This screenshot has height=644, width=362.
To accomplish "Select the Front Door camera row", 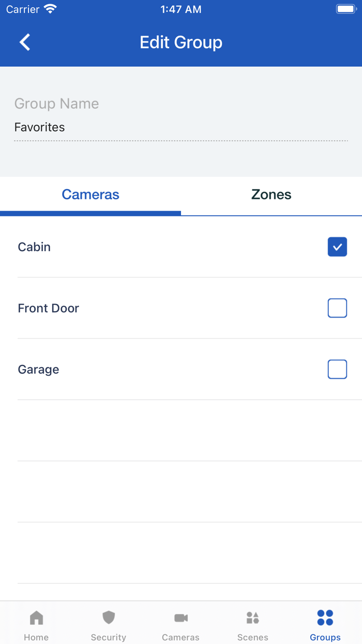I will pos(48,308).
